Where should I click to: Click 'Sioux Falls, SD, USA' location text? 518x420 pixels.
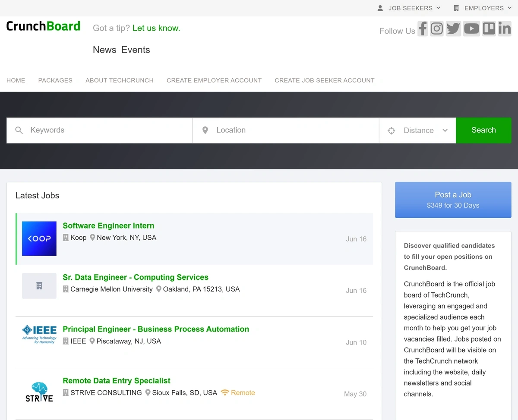[x=185, y=393]
